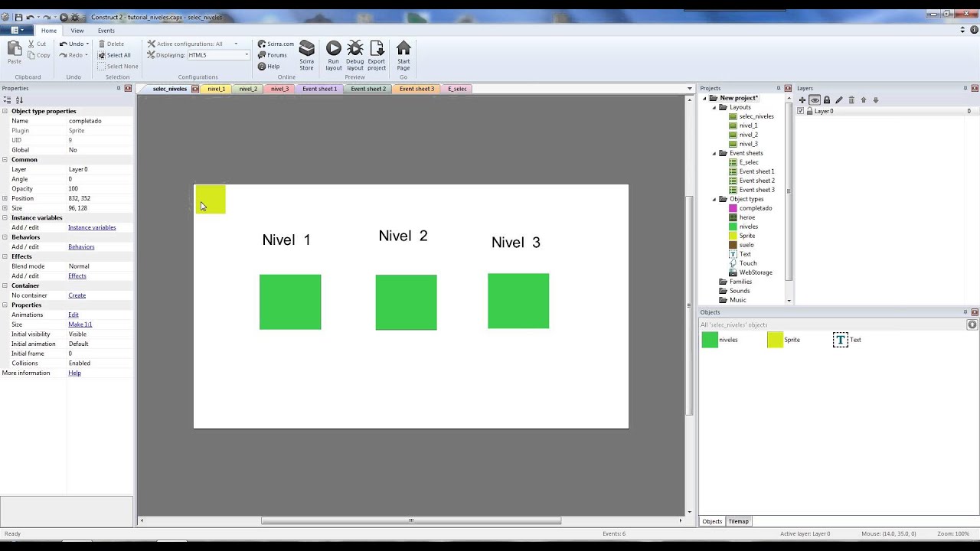980x551 pixels.
Task: Click Help in the Online ribbon group
Action: pyautogui.click(x=269, y=66)
